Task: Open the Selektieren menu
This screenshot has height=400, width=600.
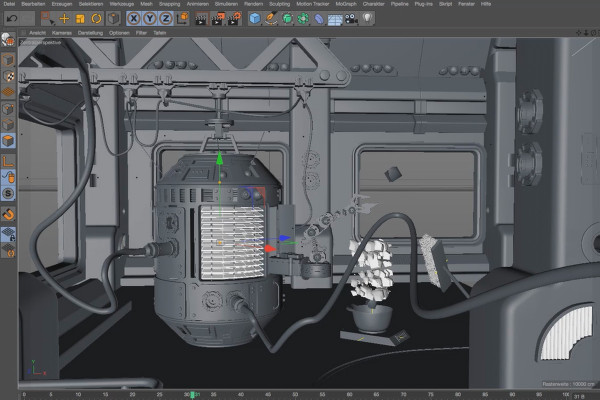Action: tap(91, 4)
